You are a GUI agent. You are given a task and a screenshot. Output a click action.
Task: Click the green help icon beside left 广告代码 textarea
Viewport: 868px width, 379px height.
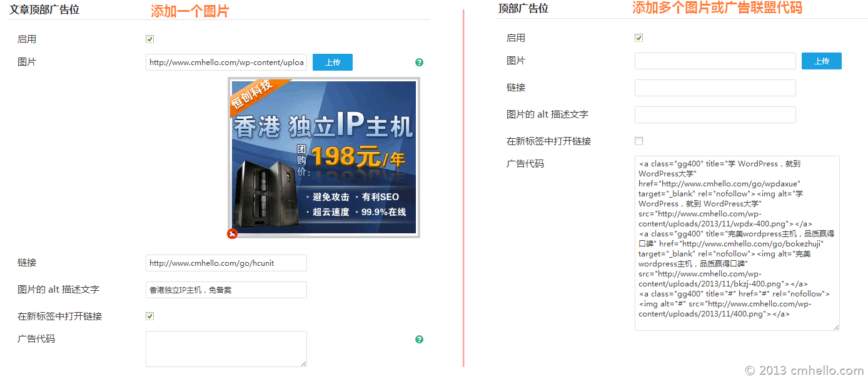419,340
